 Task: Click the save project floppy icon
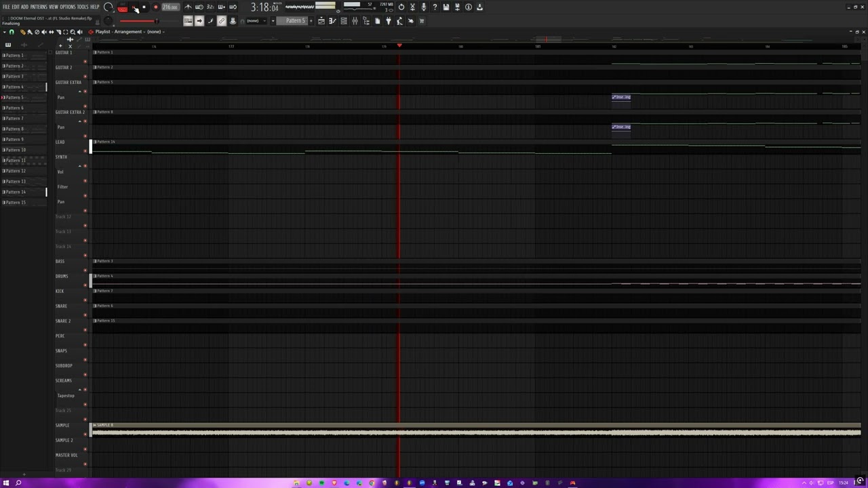pyautogui.click(x=446, y=7)
